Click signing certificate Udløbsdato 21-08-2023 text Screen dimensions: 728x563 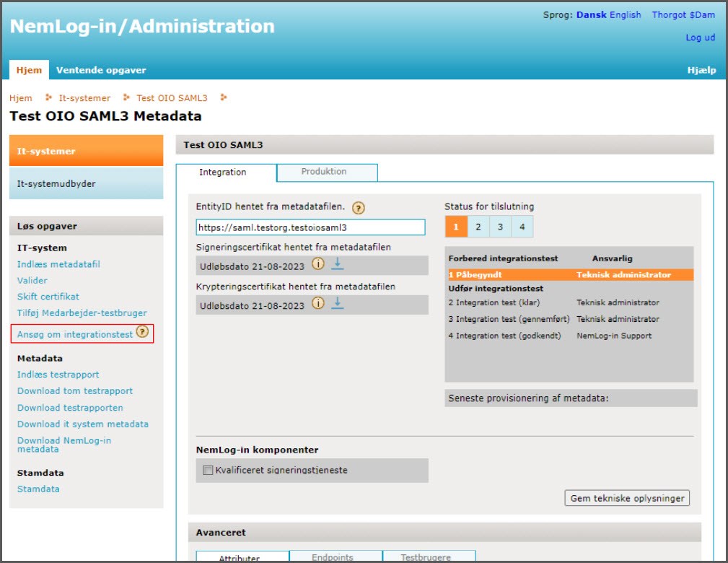coord(252,266)
